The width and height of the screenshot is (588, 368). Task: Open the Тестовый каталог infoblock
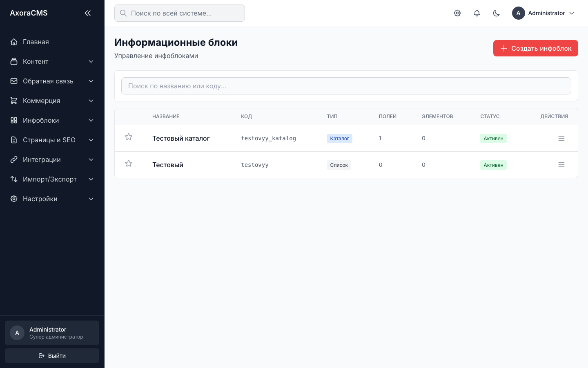click(181, 138)
